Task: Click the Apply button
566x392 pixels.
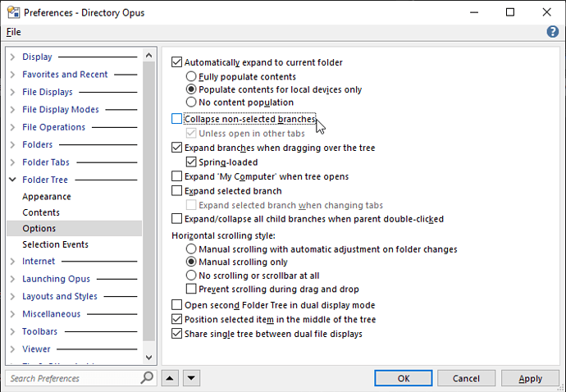Action: click(x=530, y=378)
